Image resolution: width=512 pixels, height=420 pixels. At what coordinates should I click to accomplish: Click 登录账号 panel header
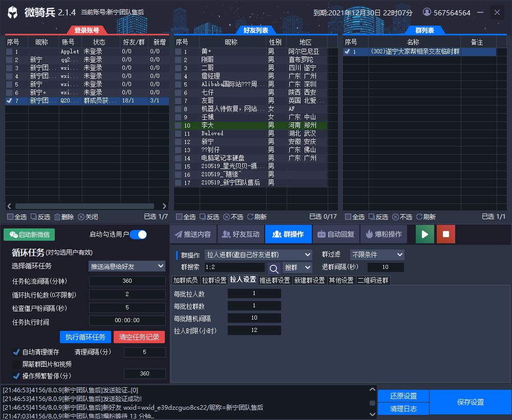(x=87, y=30)
